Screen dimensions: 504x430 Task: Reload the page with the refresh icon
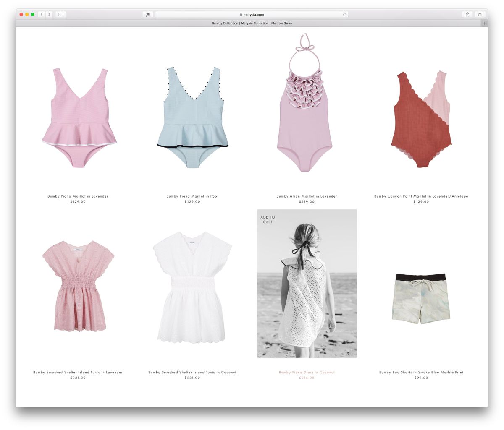[x=345, y=14]
